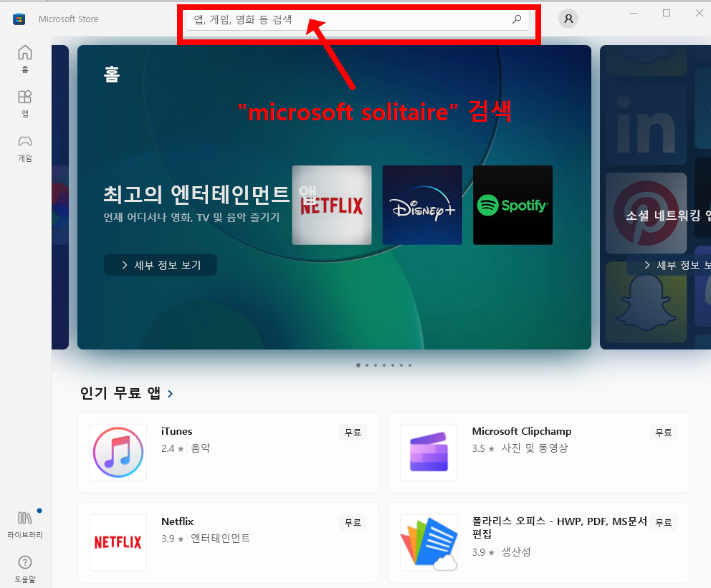The height and width of the screenshot is (588, 711).
Task: Open the Microsoft Clipchamp app icon
Action: pyautogui.click(x=429, y=452)
